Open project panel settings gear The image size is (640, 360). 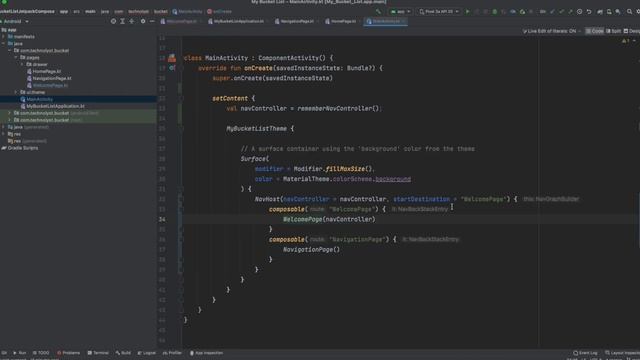point(143,21)
